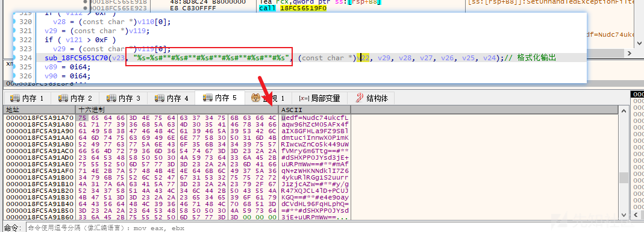Click the dump vertical scrollbar thumb
Image resolution: width=644 pixels, height=232 pixels.
(624, 178)
